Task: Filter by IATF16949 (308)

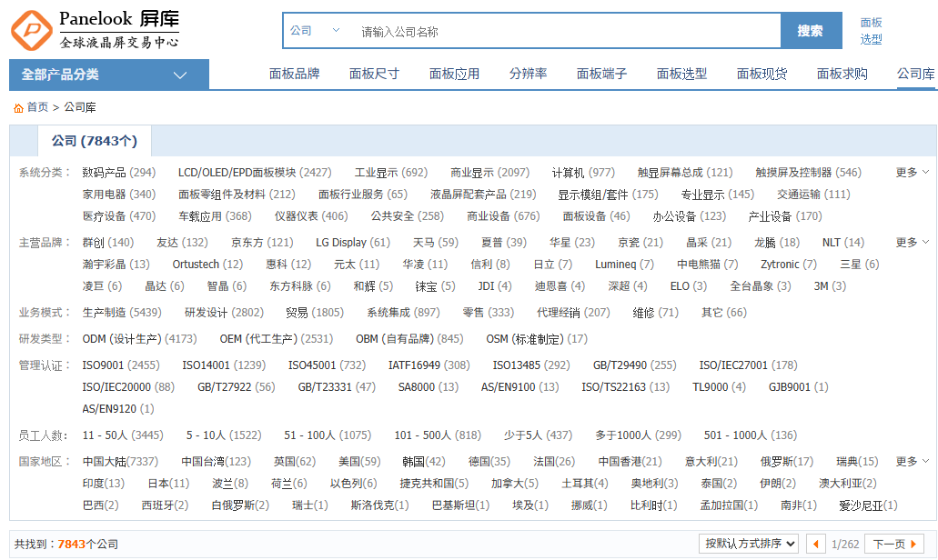Action: coord(429,365)
